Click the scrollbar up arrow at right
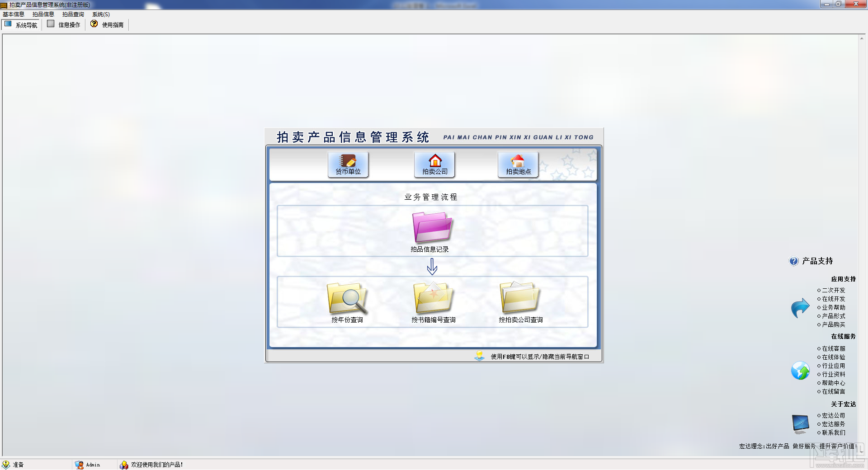 (862, 38)
